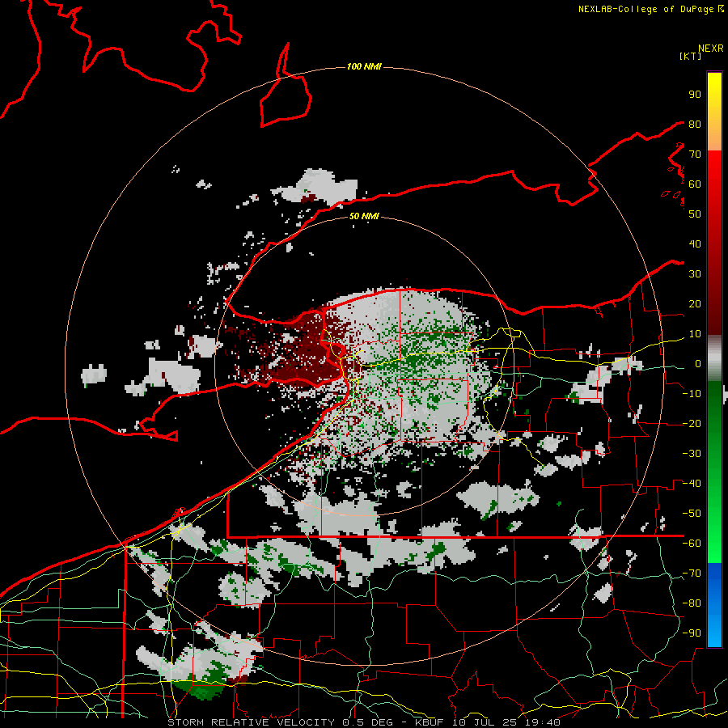Click the 80 value on velocity scale

click(695, 125)
